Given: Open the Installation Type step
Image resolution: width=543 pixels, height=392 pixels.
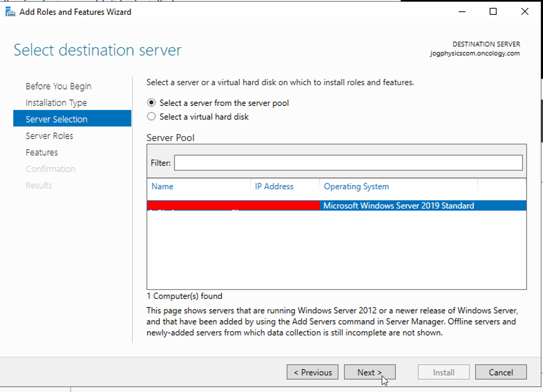Looking at the screenshot, I should 56,103.
